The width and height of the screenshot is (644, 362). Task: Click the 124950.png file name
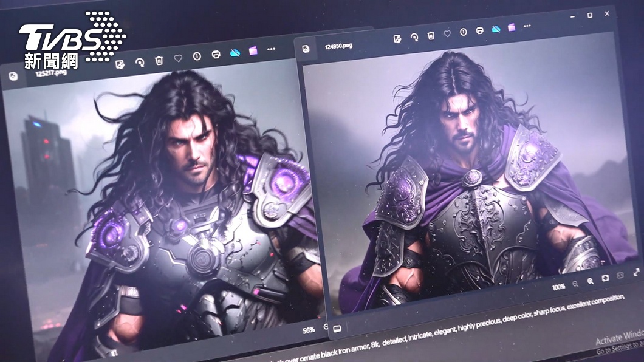pyautogui.click(x=338, y=46)
